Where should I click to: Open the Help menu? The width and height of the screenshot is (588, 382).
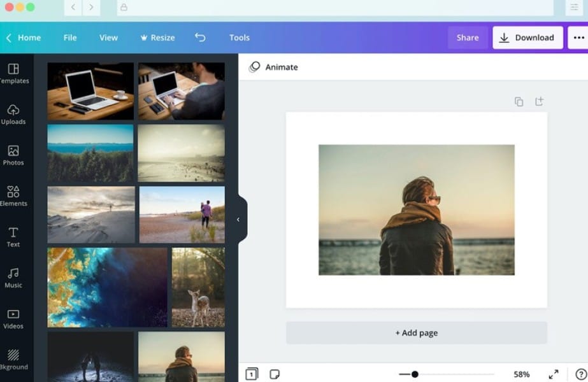pyautogui.click(x=580, y=374)
